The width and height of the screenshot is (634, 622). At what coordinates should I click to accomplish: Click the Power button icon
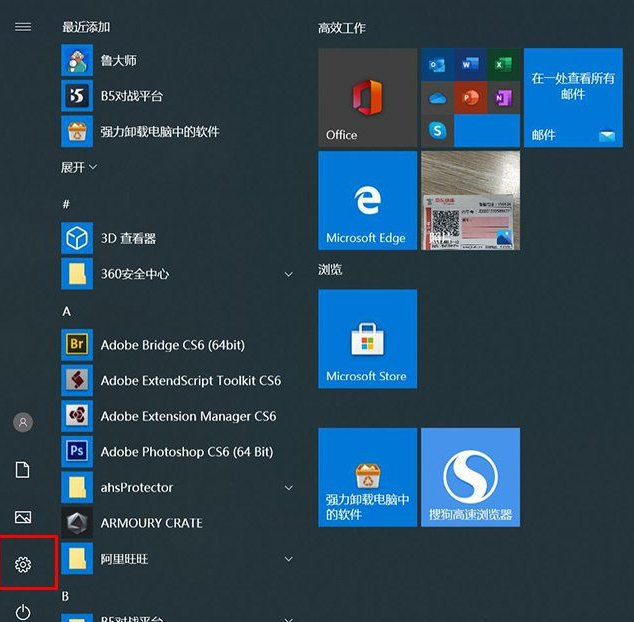click(x=23, y=611)
